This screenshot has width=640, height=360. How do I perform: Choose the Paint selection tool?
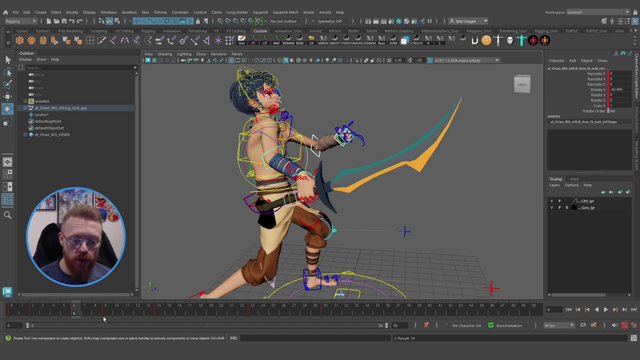pos(7,84)
